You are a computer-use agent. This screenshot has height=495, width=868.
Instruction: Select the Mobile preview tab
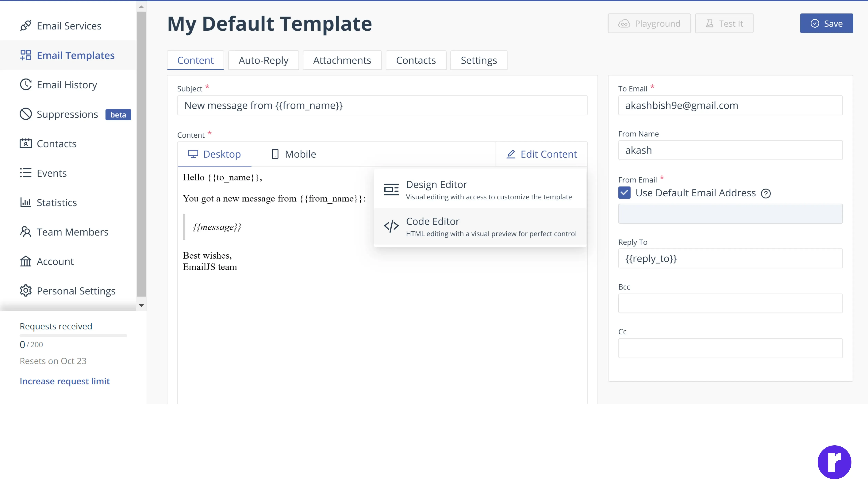pyautogui.click(x=293, y=154)
